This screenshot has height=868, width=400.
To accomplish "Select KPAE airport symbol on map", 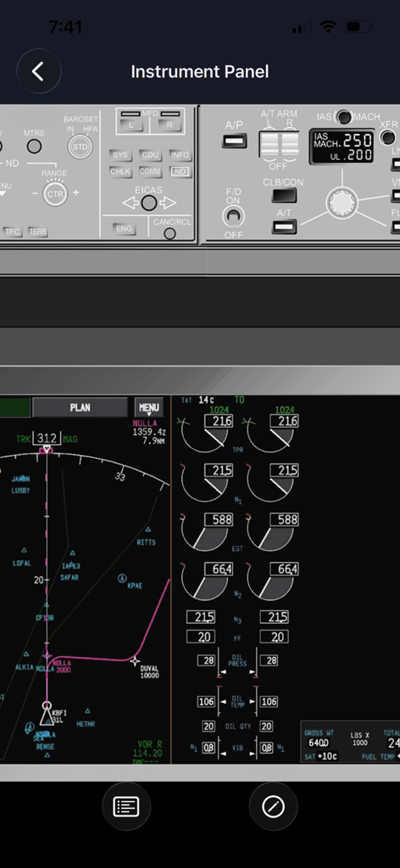I will 122,578.
